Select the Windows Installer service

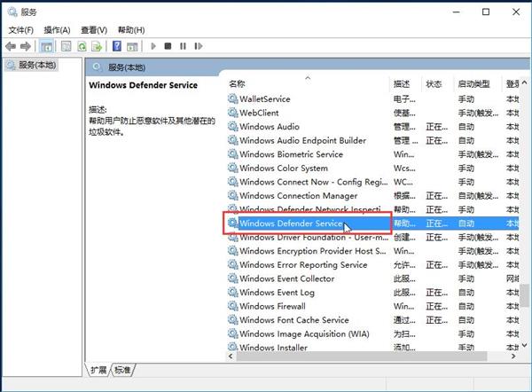point(273,348)
